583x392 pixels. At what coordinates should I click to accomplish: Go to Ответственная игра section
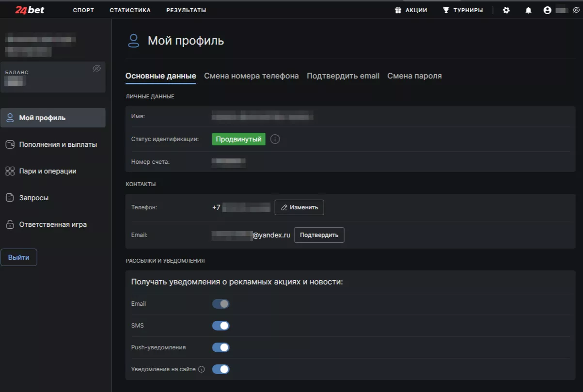[53, 225]
